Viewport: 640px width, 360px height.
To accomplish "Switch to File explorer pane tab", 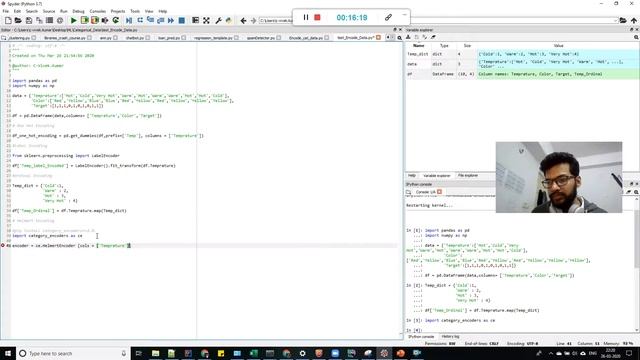I will [x=467, y=176].
